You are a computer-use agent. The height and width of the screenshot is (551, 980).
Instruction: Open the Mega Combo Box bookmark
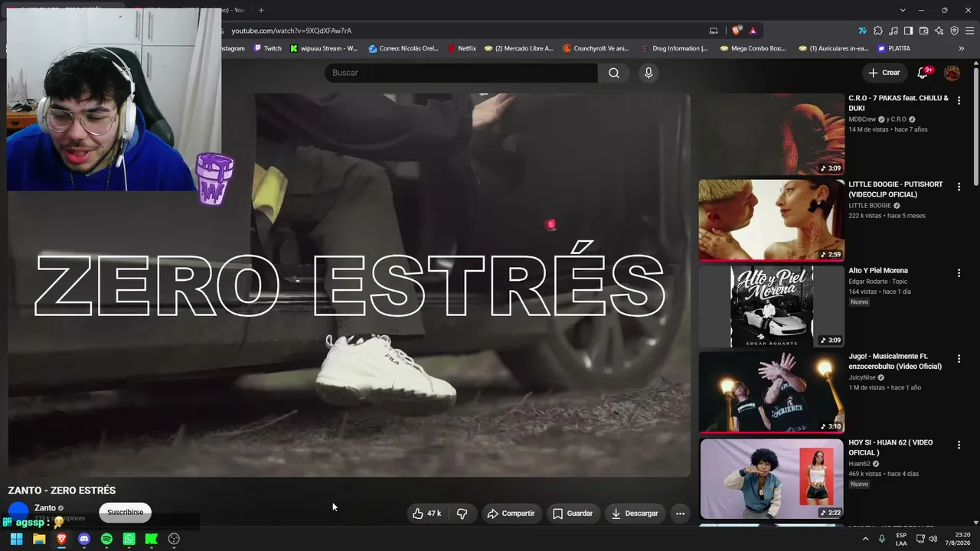click(753, 48)
